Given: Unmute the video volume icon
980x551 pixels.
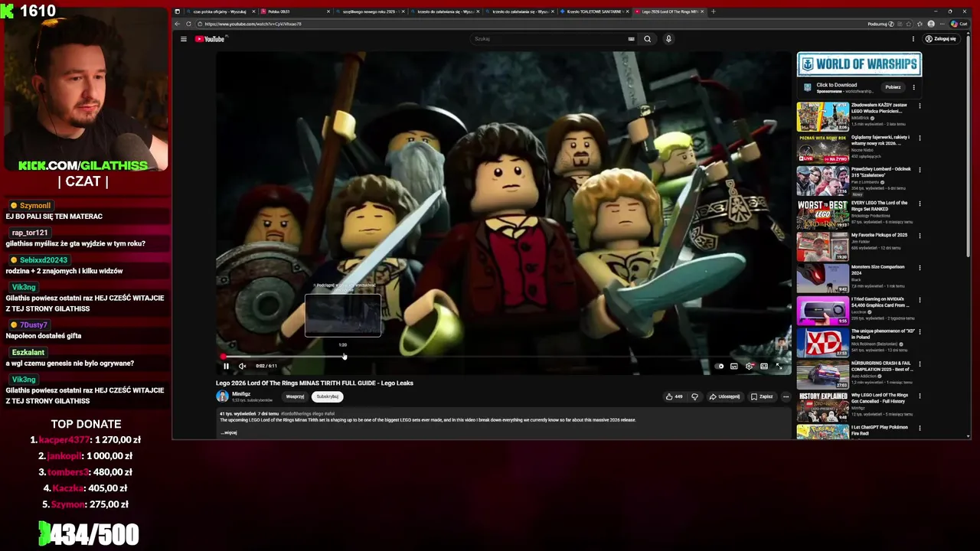Looking at the screenshot, I should pyautogui.click(x=242, y=366).
